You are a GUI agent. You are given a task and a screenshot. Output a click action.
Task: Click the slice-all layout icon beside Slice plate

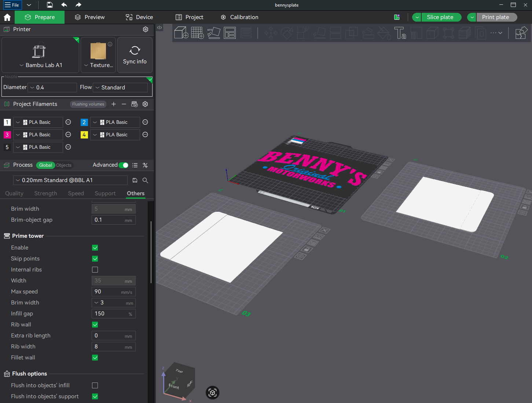tap(397, 17)
